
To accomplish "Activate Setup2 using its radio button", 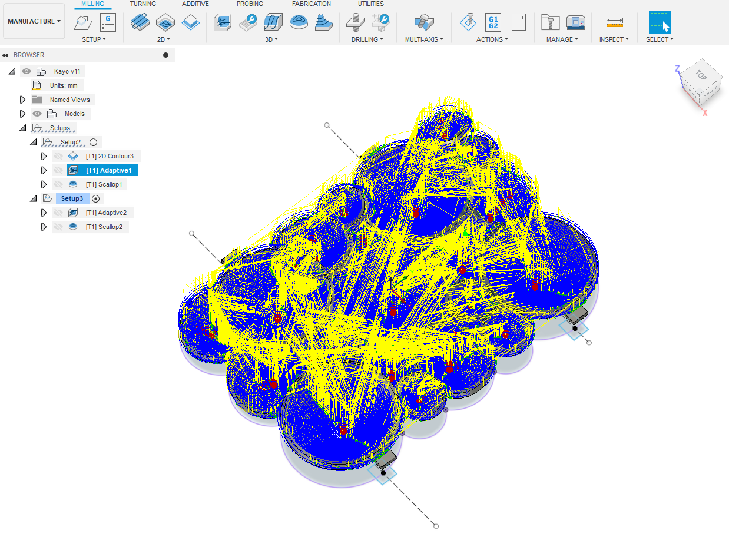I will 93,142.
